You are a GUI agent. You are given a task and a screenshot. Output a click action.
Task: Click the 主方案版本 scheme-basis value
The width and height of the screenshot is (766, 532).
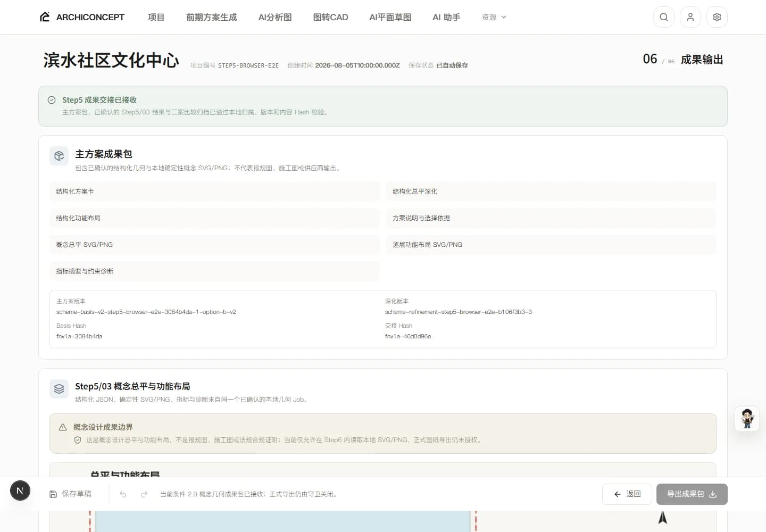tap(146, 312)
